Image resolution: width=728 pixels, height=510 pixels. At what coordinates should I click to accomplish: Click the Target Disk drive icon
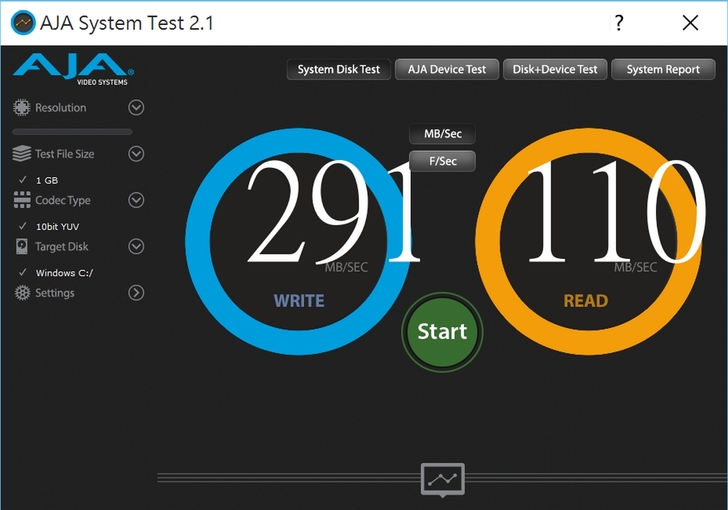coord(21,247)
